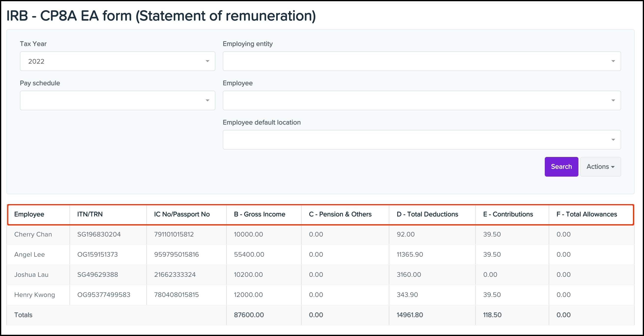The image size is (644, 336).
Task: Click the Search button
Action: 561,167
